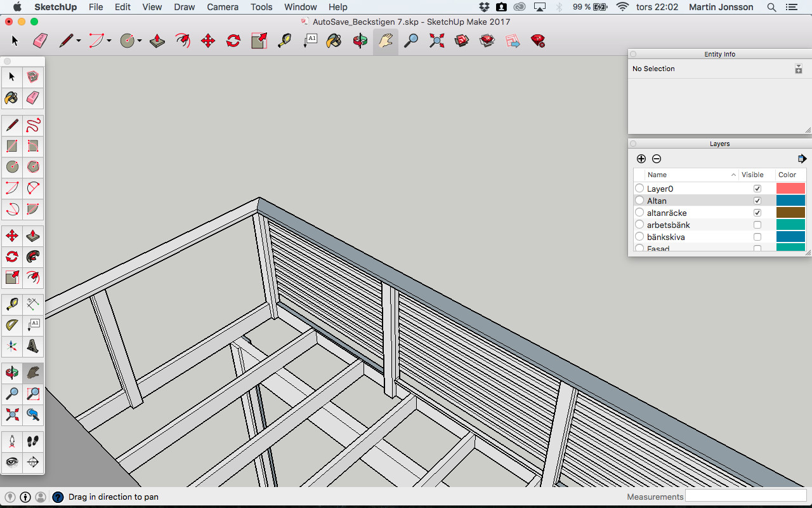812x508 pixels.
Task: Select the Push/Pull tool in top toolbar
Action: 157,41
